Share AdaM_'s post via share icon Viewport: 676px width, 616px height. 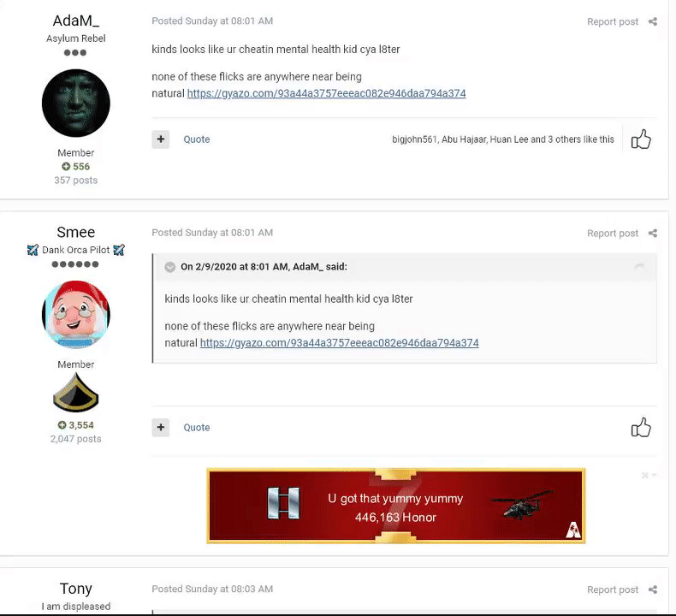click(x=653, y=21)
